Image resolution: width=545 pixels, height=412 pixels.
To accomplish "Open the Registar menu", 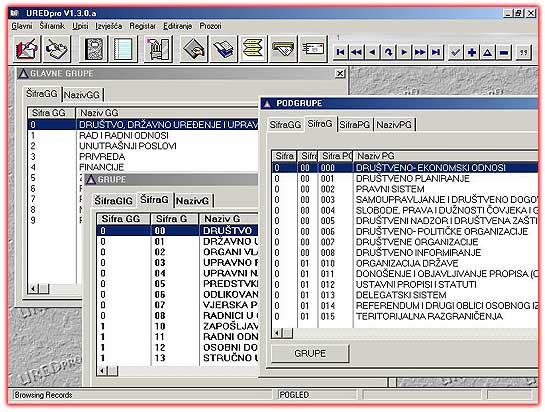I will pos(143,26).
